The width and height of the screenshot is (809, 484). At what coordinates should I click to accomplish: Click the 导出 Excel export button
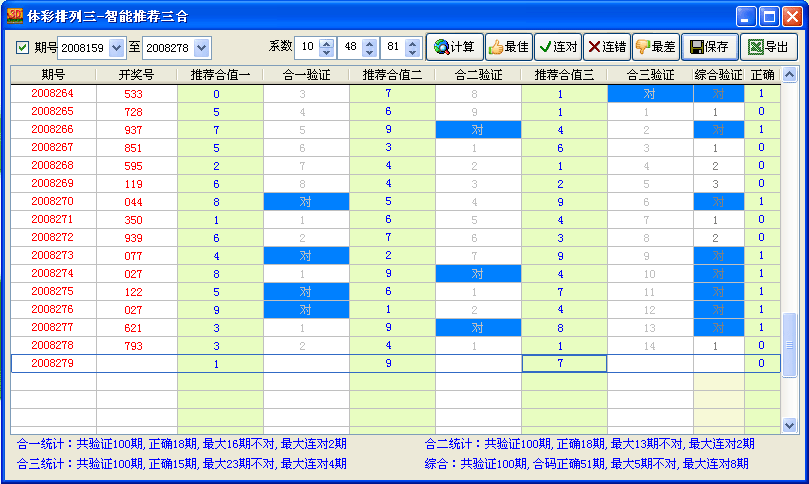click(x=767, y=47)
